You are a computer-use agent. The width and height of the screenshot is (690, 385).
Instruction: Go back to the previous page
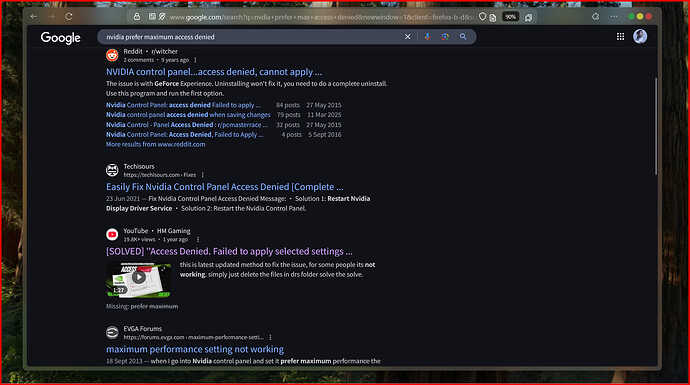(x=34, y=17)
